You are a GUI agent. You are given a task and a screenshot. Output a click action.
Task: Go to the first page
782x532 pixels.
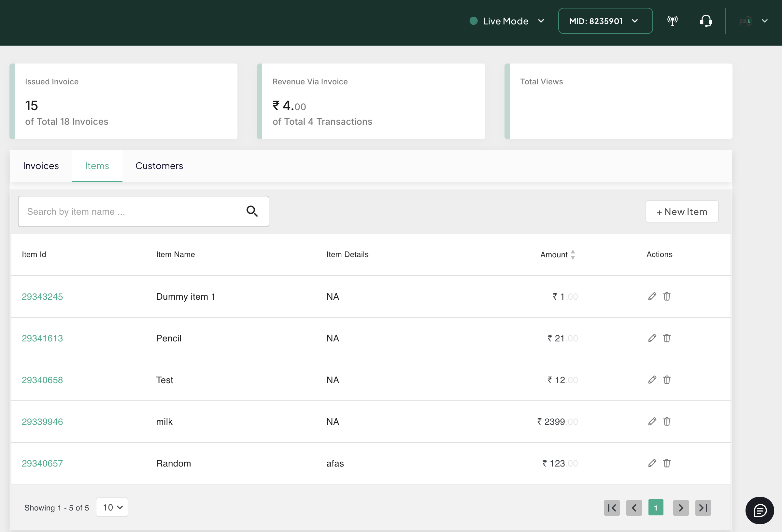tap(612, 508)
